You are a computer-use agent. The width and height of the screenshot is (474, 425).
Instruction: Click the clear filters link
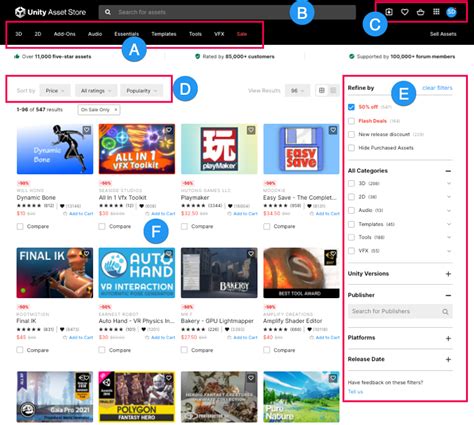tap(437, 88)
